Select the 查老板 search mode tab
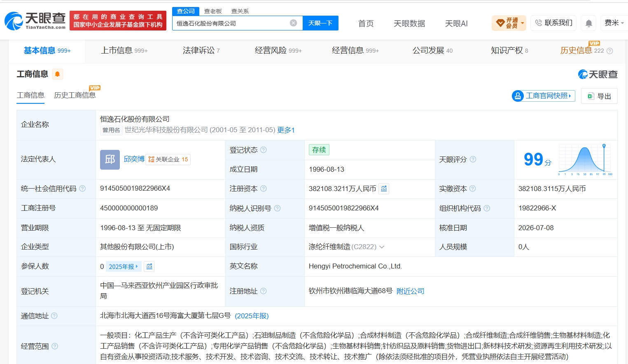This screenshot has width=628, height=364. pyautogui.click(x=213, y=11)
